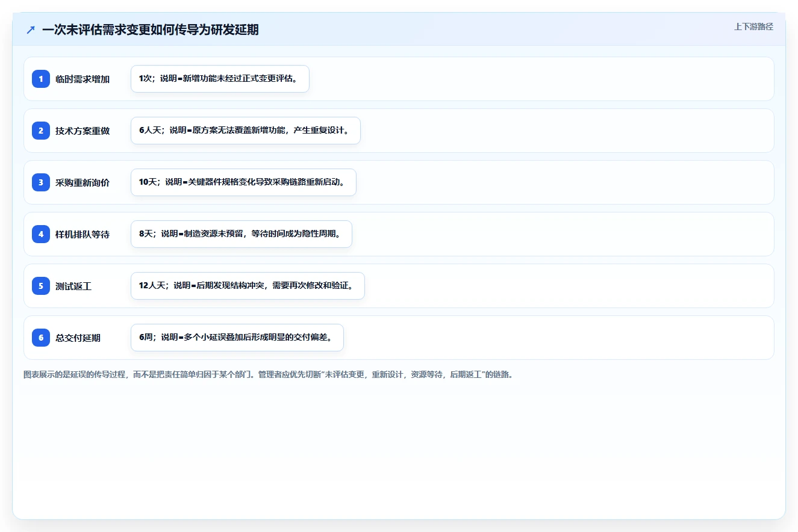Click the 6人天 原方案无法覆盖新增功能 detail box
The height and width of the screenshot is (532, 798).
(246, 131)
